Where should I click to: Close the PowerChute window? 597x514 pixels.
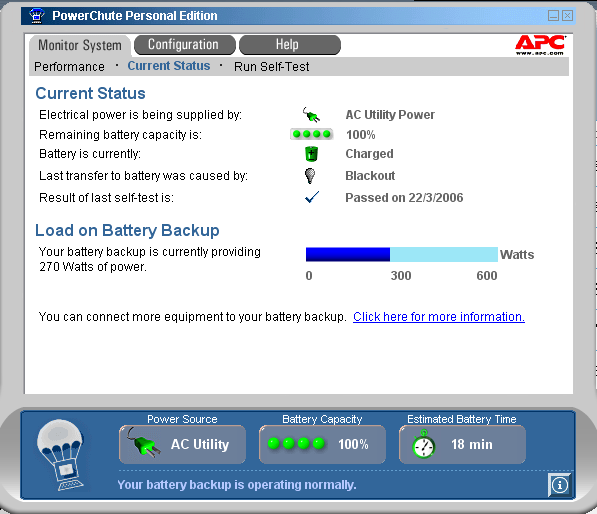click(567, 16)
